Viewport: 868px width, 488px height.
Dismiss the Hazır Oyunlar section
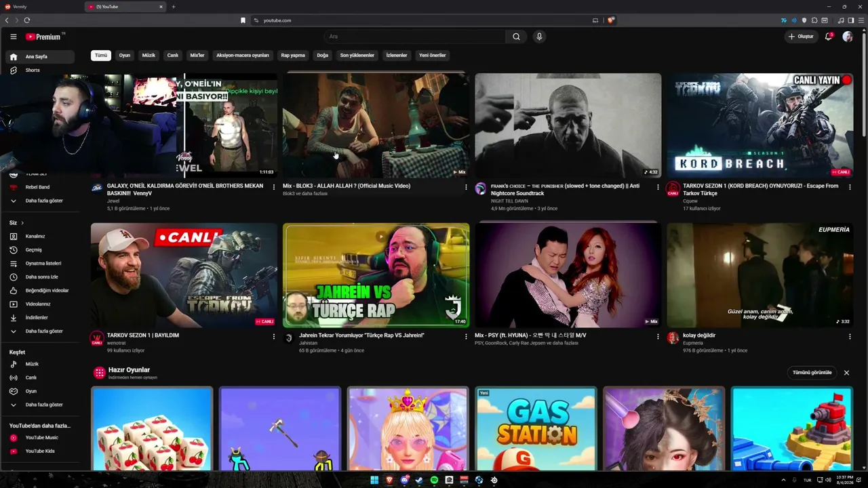coord(846,373)
